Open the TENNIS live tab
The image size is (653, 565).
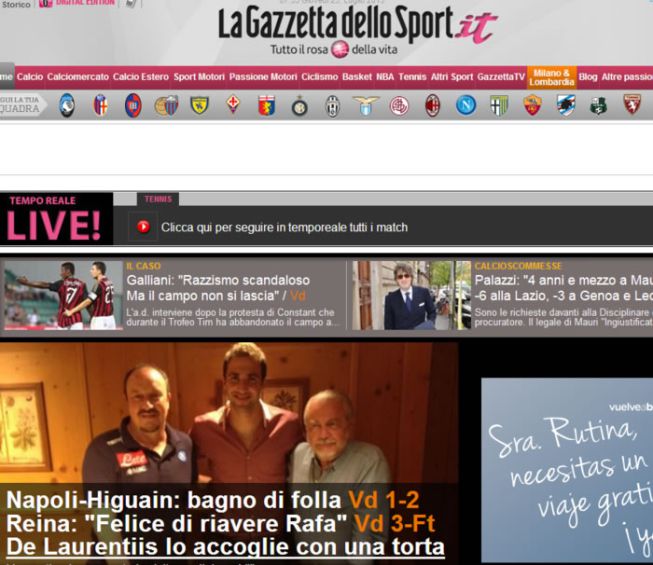158,199
